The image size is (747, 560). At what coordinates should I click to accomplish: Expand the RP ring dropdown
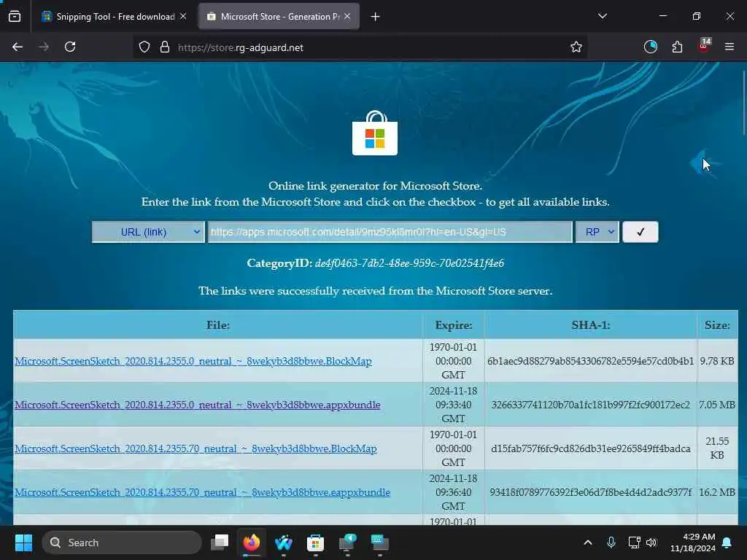(x=597, y=232)
